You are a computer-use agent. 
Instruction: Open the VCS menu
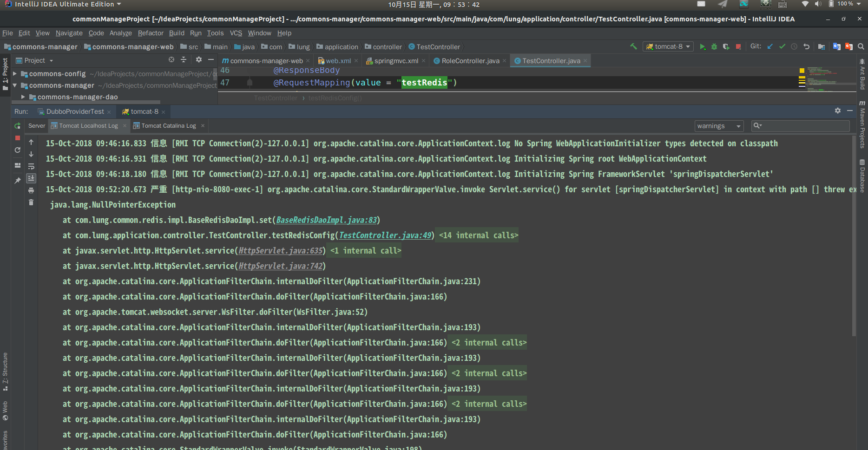coord(236,33)
